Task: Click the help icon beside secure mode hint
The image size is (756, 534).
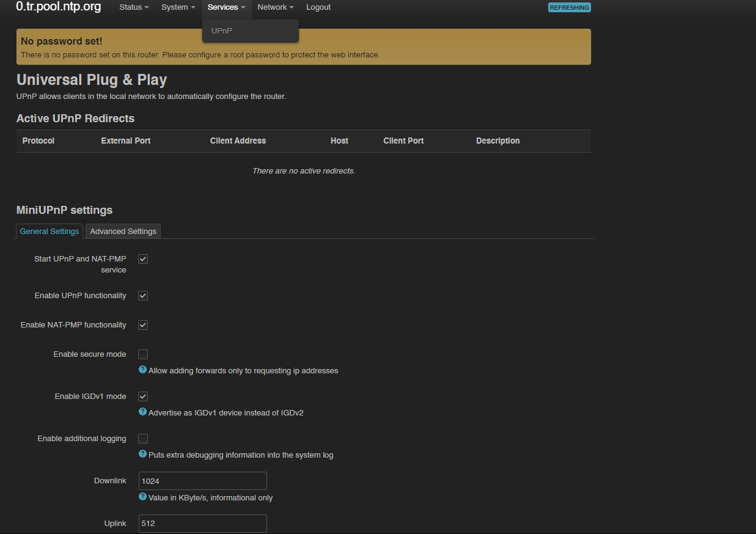Action: [142, 370]
